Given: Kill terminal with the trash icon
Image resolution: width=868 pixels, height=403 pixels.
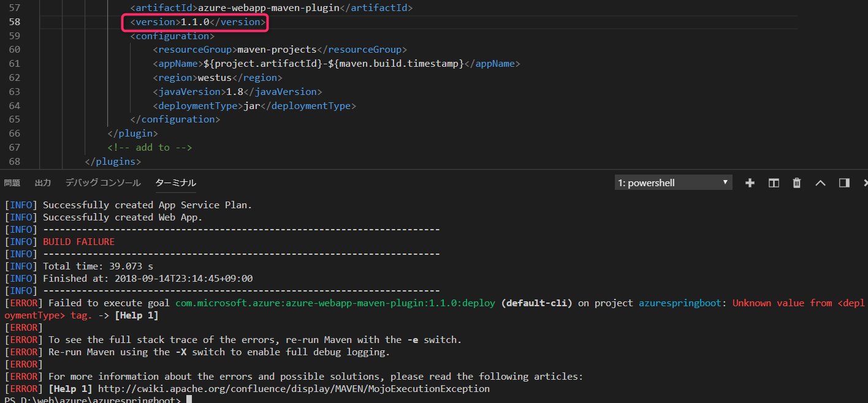Looking at the screenshot, I should [797, 183].
